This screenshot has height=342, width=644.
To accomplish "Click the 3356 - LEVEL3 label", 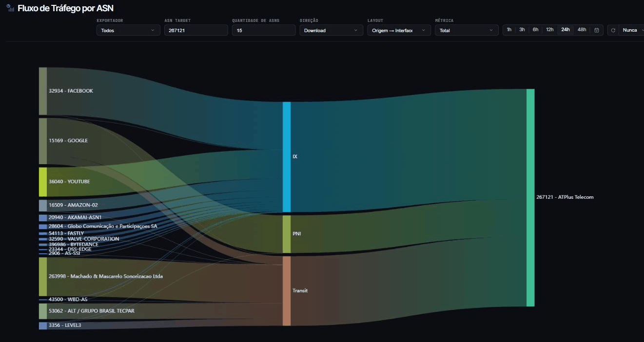I will (x=65, y=325).
